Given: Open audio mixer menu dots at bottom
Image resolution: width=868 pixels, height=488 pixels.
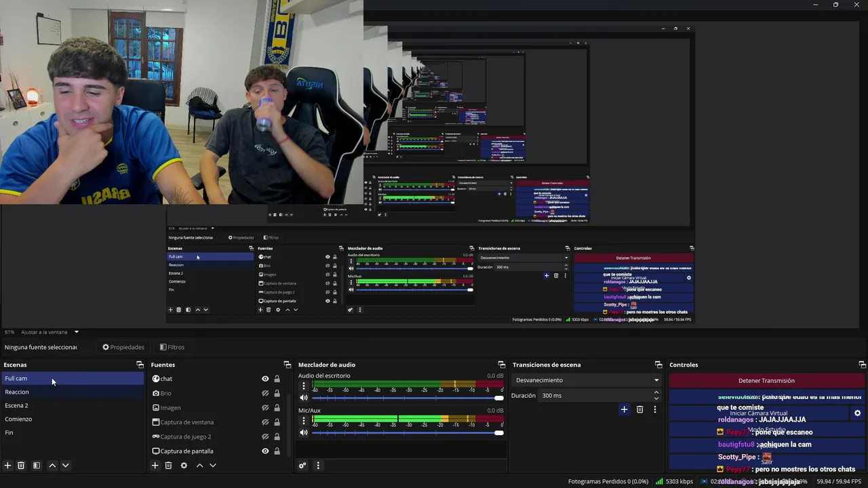Looking at the screenshot, I should 317,466.
